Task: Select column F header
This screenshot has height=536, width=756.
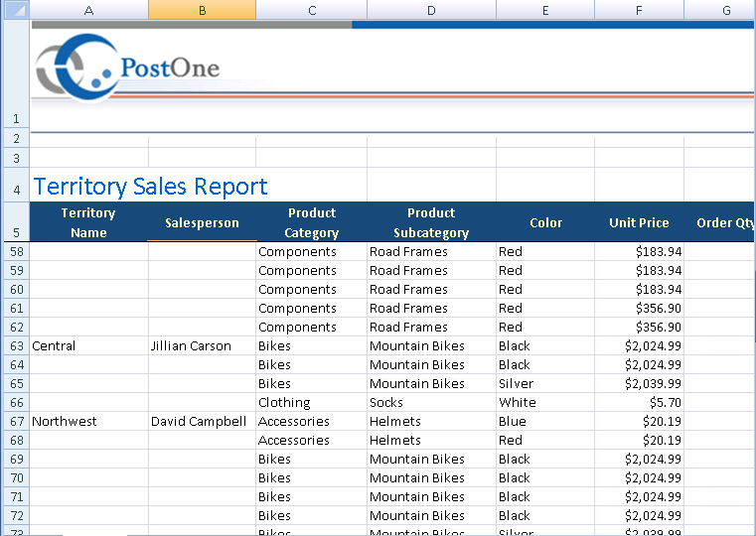Action: (640, 10)
